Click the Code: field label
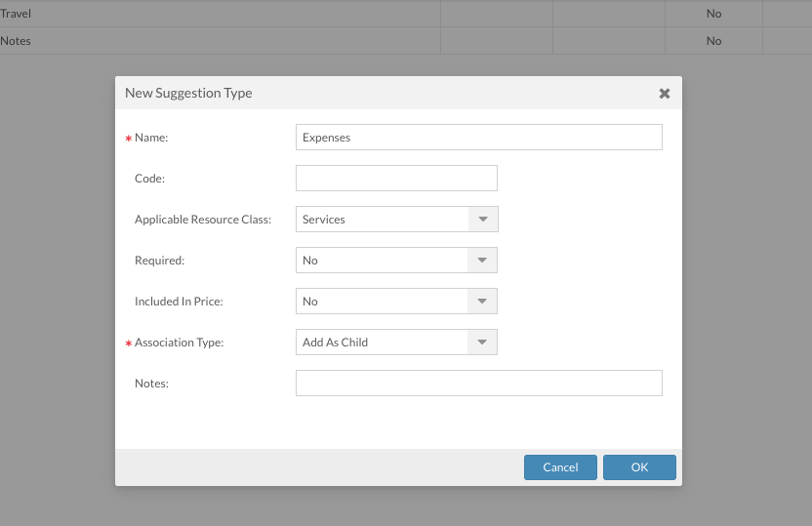Image resolution: width=812 pixels, height=526 pixels. click(149, 179)
